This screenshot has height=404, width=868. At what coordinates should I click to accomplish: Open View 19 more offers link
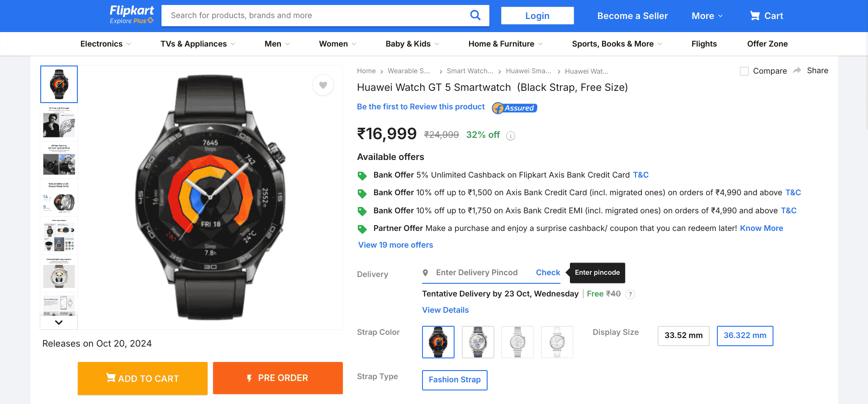click(395, 245)
